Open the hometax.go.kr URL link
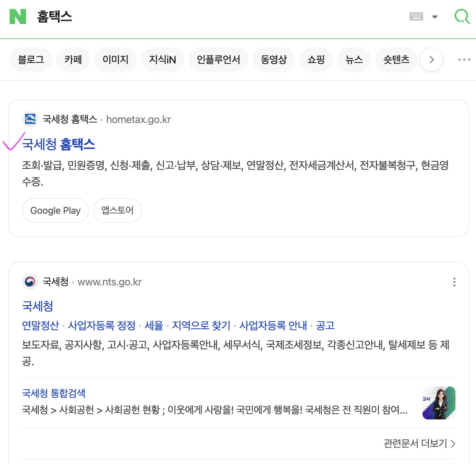 coord(139,120)
